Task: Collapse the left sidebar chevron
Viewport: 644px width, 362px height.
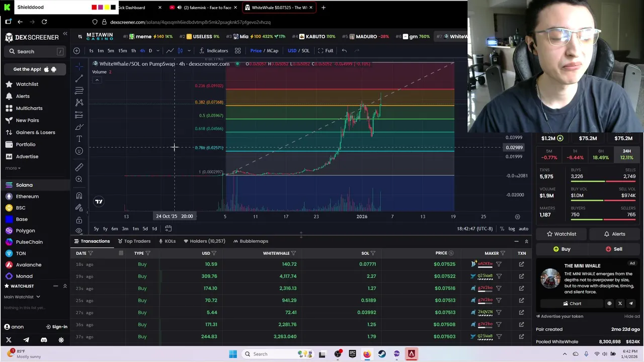Action: pos(65,34)
